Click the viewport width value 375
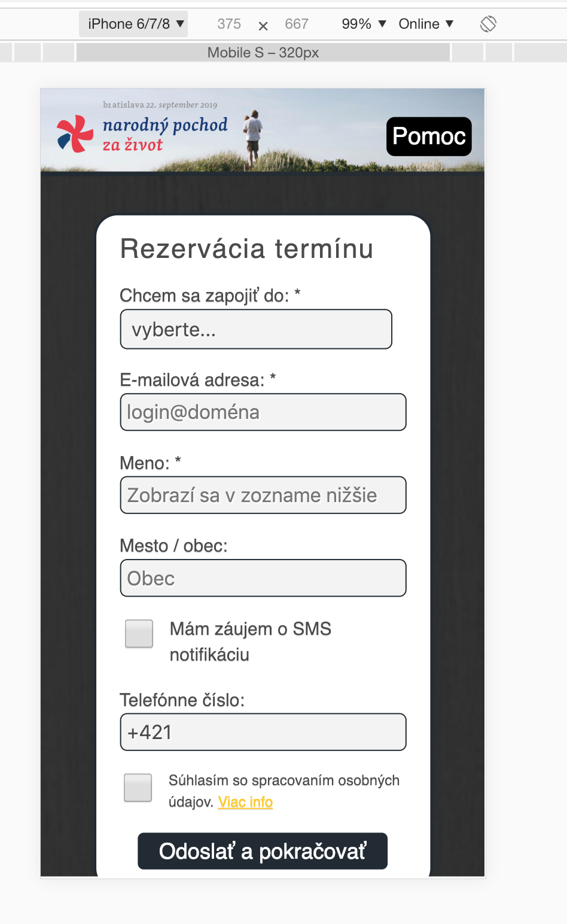This screenshot has height=924, width=567. pos(229,24)
